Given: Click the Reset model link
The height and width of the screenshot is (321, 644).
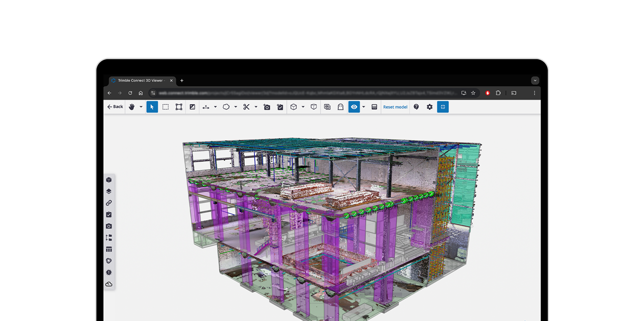Looking at the screenshot, I should pyautogui.click(x=395, y=107).
